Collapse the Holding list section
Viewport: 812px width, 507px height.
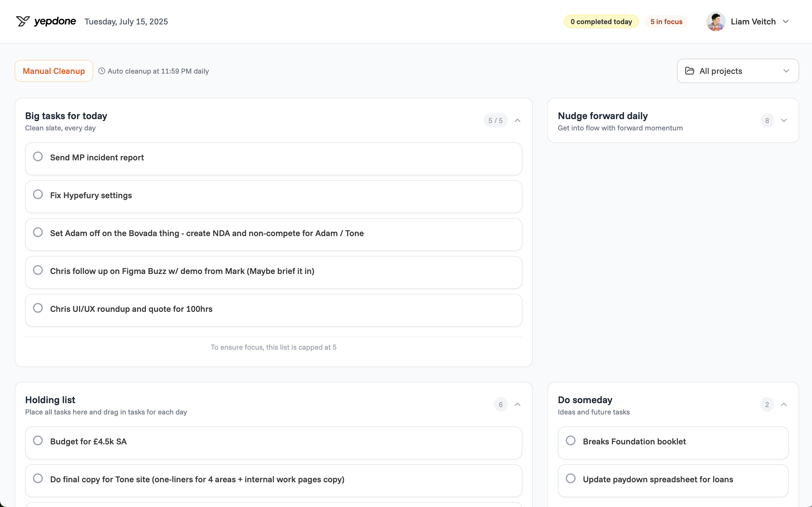coord(518,405)
